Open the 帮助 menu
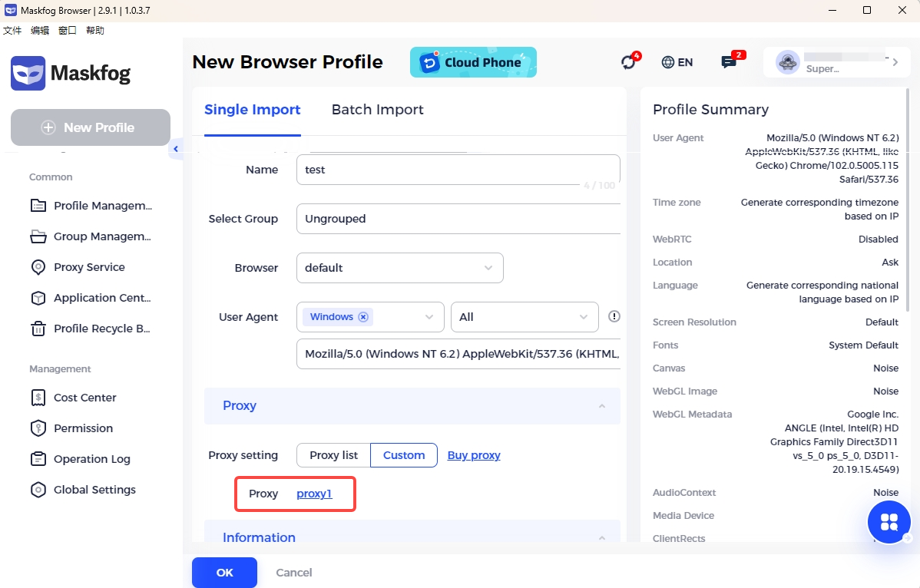Image resolution: width=920 pixels, height=588 pixels. point(95,31)
